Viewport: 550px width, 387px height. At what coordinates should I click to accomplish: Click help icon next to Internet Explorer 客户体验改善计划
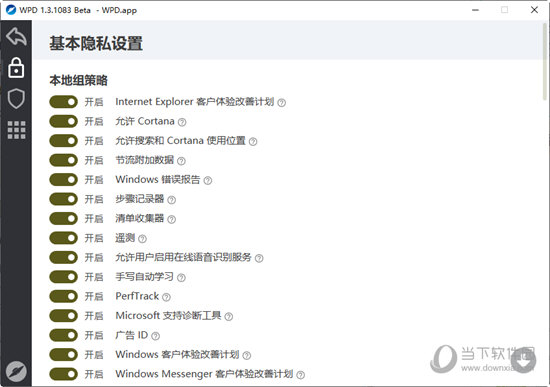[x=281, y=102]
